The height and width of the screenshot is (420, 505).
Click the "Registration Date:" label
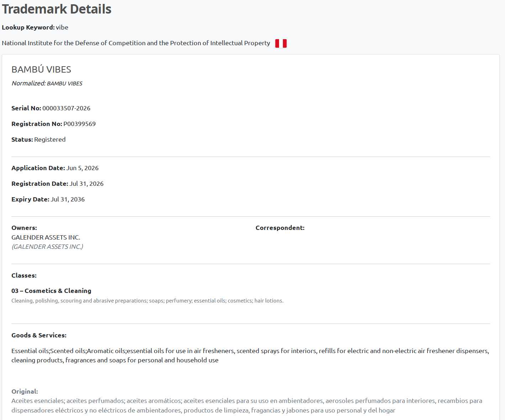coord(40,184)
